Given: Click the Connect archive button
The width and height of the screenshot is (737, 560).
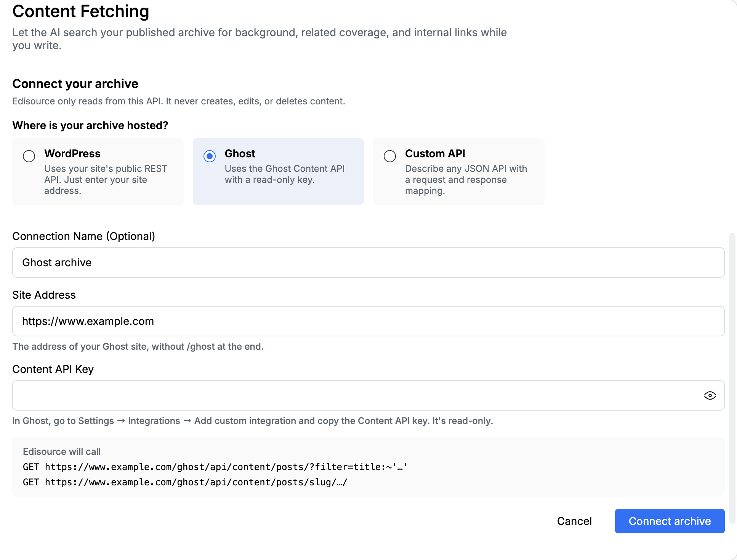Looking at the screenshot, I should pyautogui.click(x=670, y=521).
